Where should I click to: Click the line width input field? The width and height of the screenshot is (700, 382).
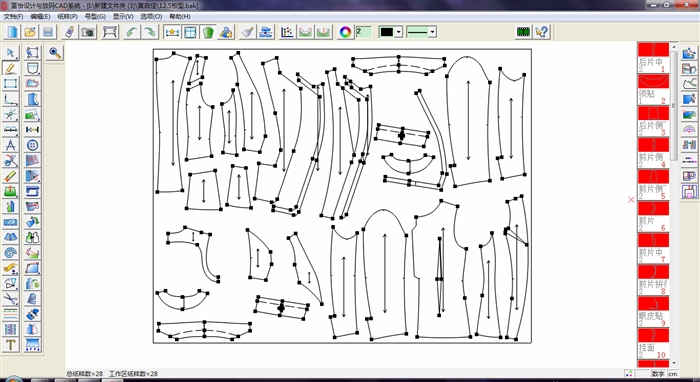[364, 32]
